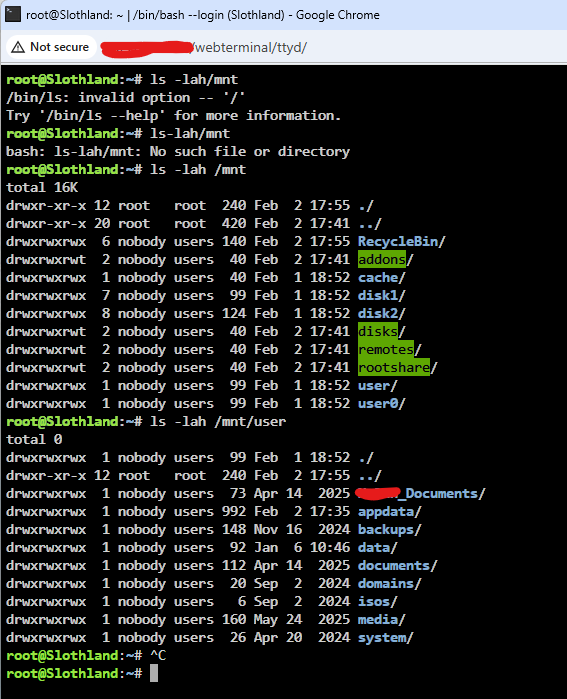Click the user/ directory in /mnt listing
This screenshot has width=567, height=699.
378,386
